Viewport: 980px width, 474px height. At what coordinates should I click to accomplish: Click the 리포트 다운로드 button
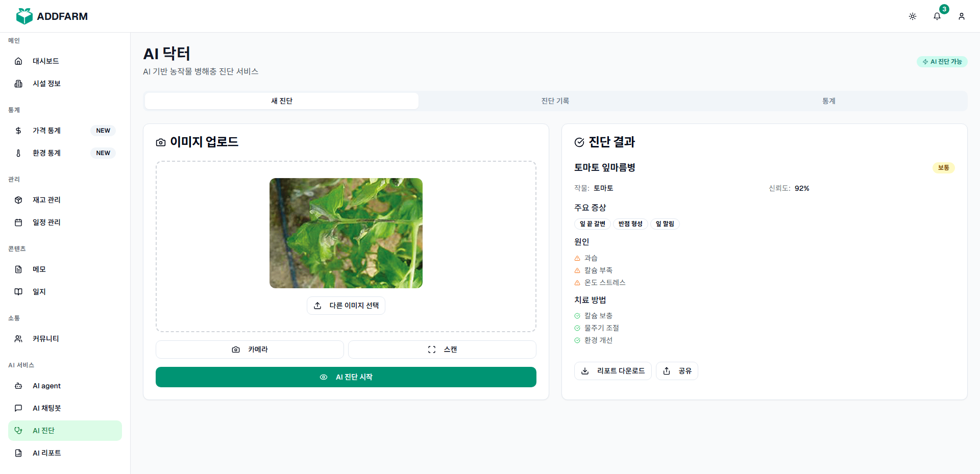(x=612, y=370)
